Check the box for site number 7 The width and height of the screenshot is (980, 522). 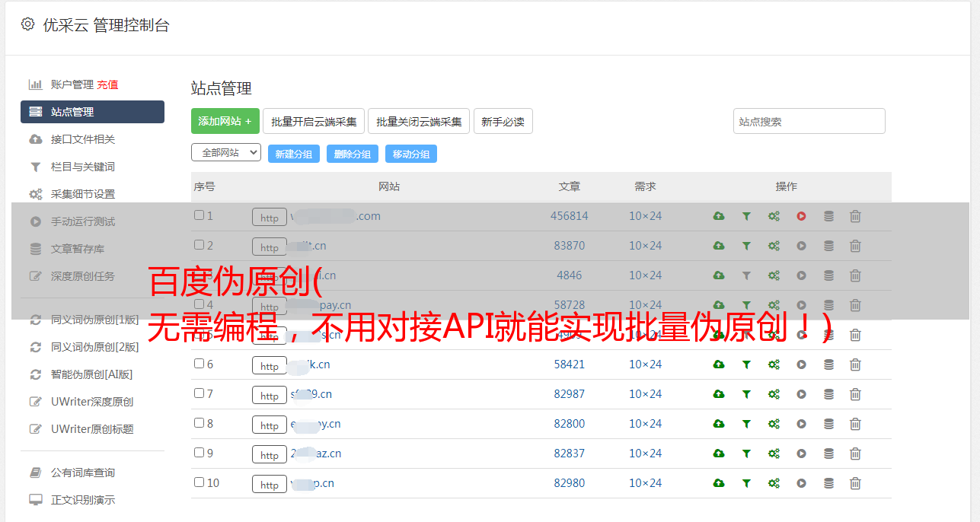point(200,393)
